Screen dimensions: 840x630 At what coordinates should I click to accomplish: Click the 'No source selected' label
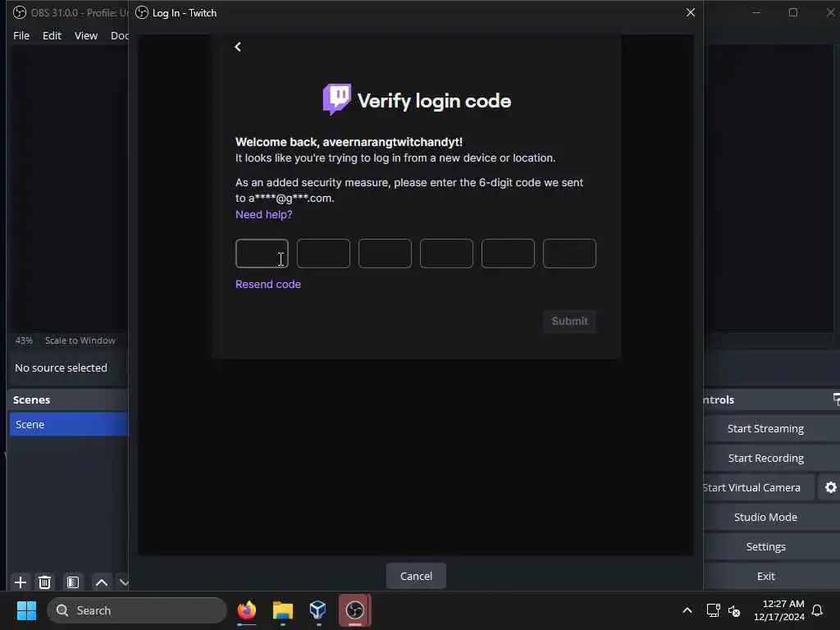(x=61, y=368)
